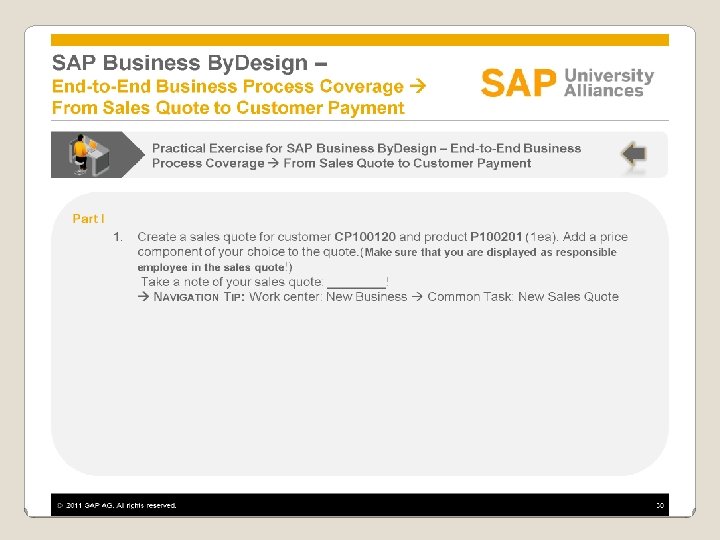Viewport: 720px width, 540px height.
Task: Click 'Take a note of your sales quote' text
Action: tap(231, 282)
